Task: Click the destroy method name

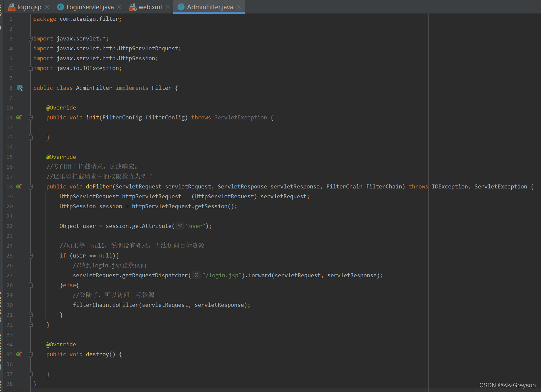Action: click(x=97, y=354)
